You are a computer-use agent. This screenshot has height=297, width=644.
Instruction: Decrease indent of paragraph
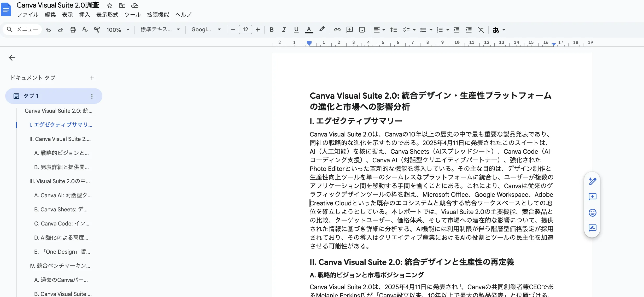[x=456, y=30]
